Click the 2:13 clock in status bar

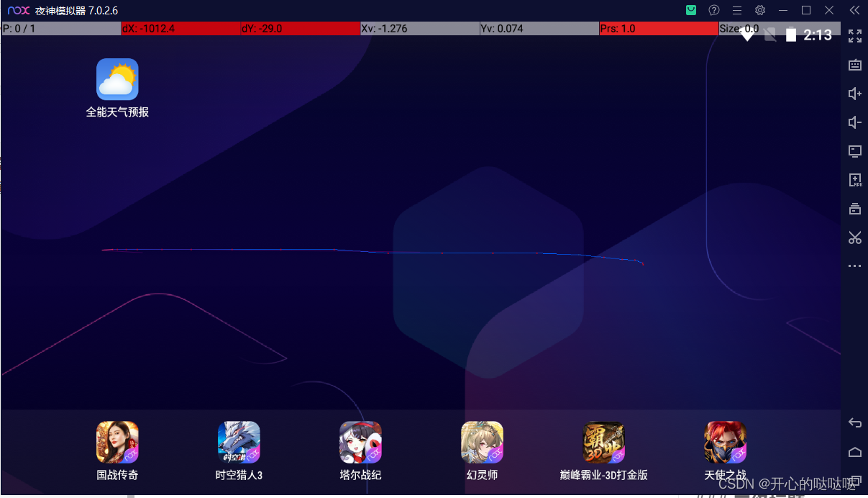point(818,35)
